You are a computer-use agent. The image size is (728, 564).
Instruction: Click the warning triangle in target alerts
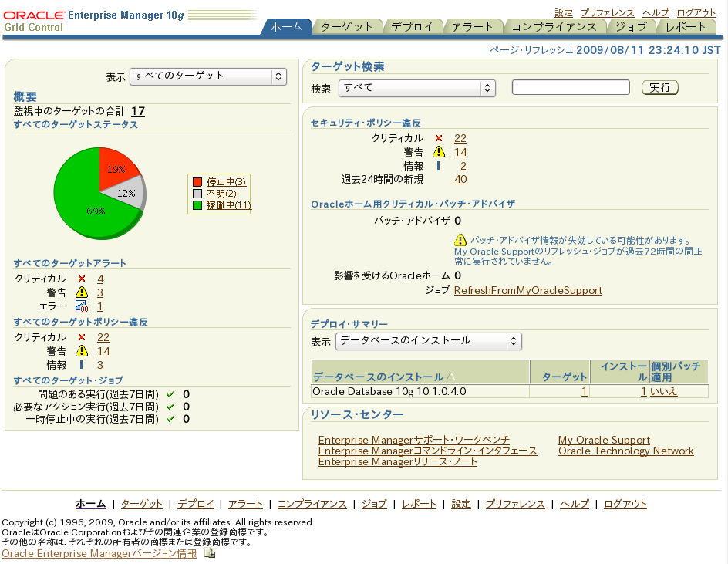tap(82, 292)
